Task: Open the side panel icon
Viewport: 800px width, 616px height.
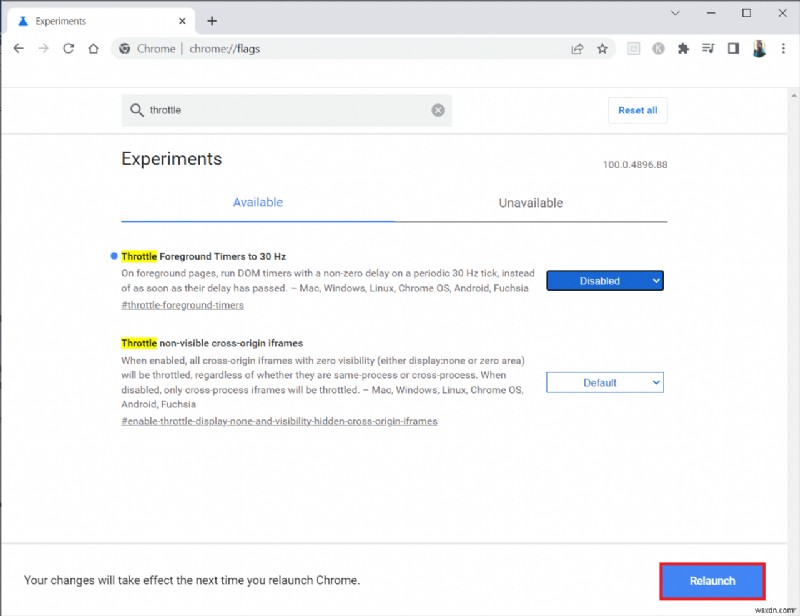Action: click(x=733, y=48)
